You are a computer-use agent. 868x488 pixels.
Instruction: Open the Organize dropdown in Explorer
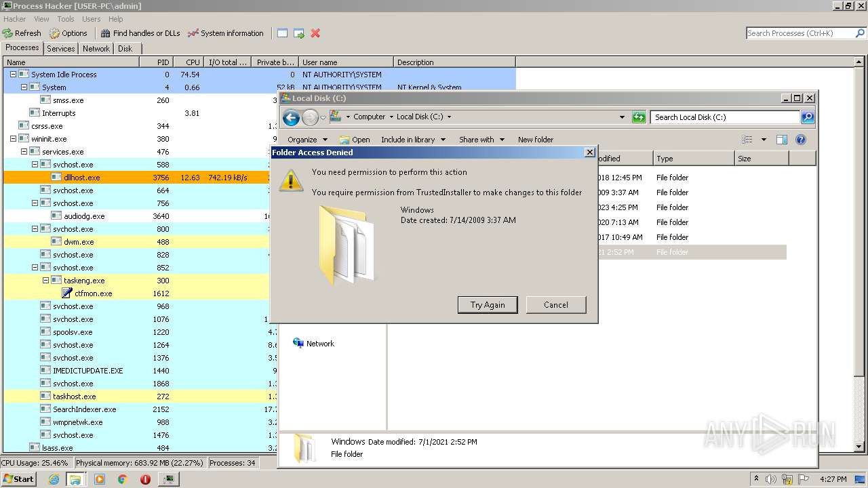pos(307,140)
